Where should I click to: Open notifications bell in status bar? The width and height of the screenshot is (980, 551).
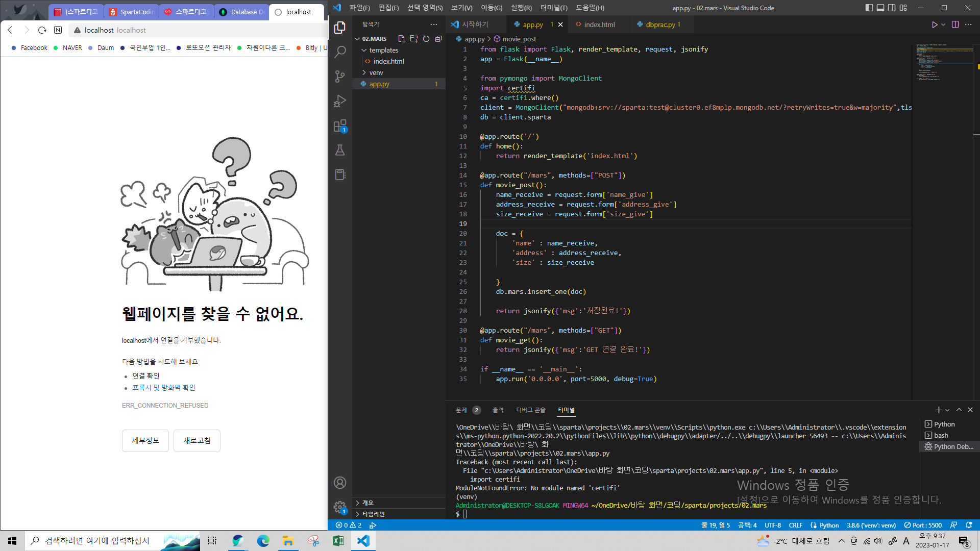coord(969,525)
